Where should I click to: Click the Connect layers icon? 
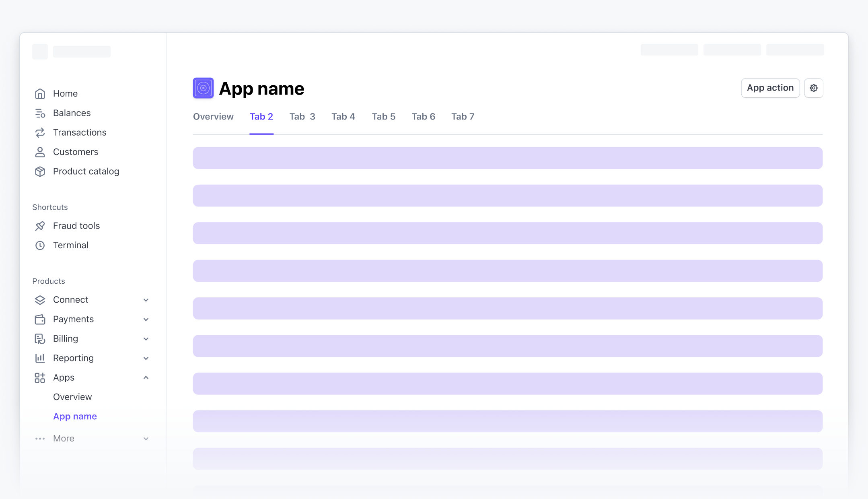[x=40, y=300]
